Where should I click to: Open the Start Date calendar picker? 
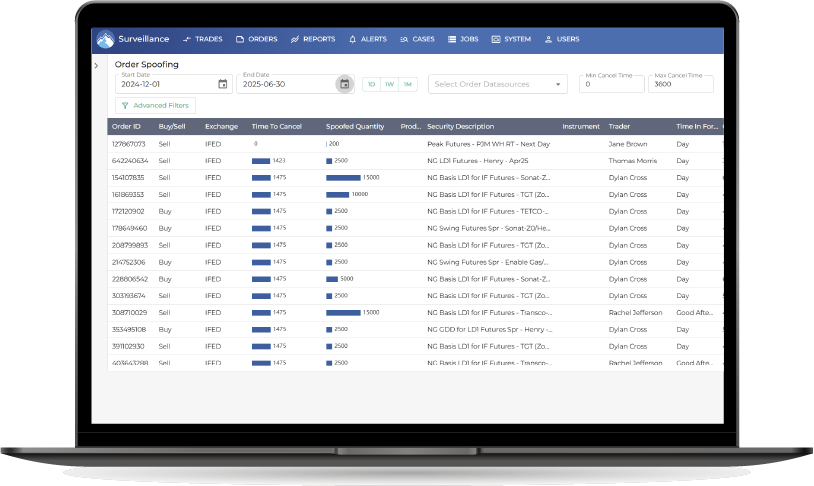pyautogui.click(x=222, y=84)
